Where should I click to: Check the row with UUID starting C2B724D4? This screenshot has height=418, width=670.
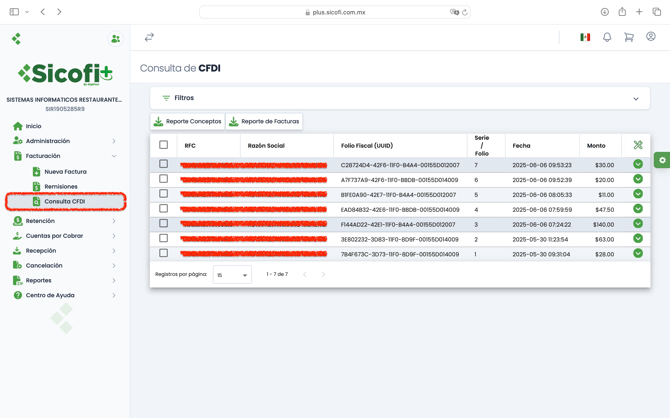(163, 164)
